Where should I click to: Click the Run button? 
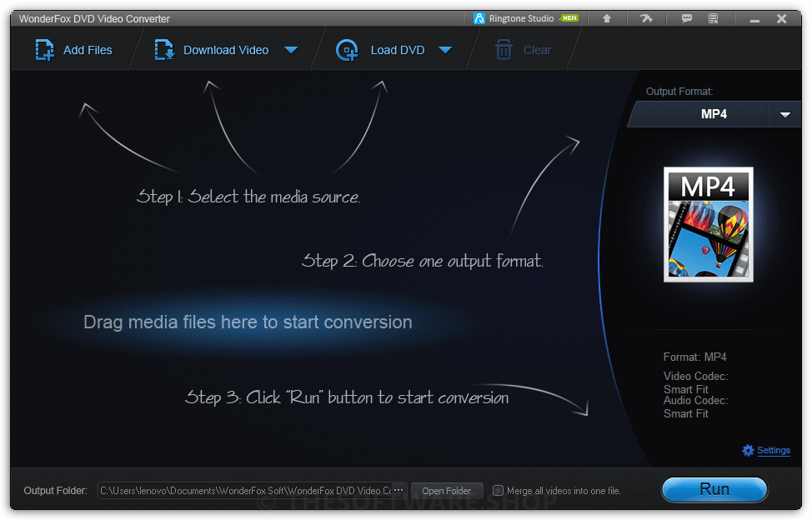click(714, 489)
